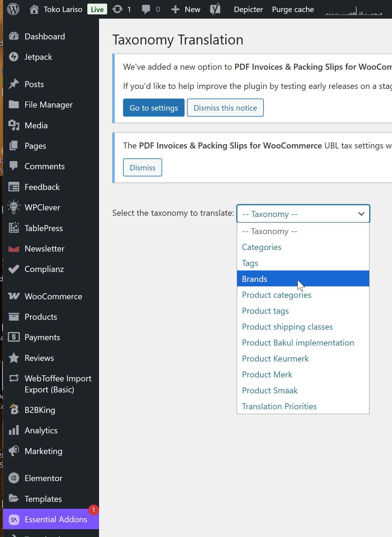This screenshot has height=537, width=392.
Task: Open the taxonomy selection dropdown
Action: (303, 214)
